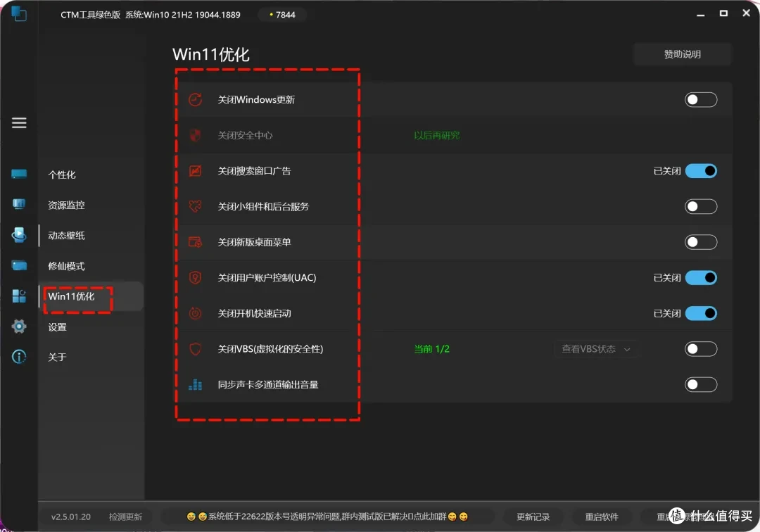Click the dynamic wallpaper play icon
The width and height of the screenshot is (760, 532).
tap(19, 234)
